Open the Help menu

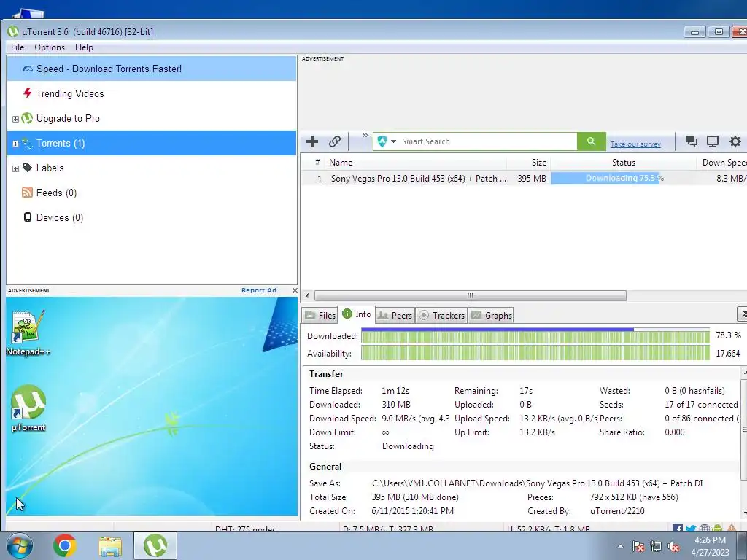click(84, 47)
